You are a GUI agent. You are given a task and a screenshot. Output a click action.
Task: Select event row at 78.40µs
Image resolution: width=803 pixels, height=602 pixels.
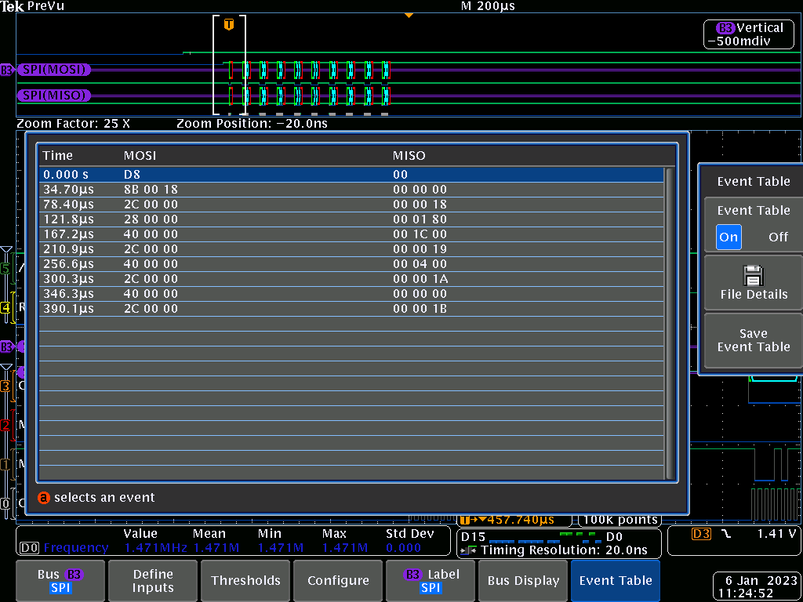(351, 204)
